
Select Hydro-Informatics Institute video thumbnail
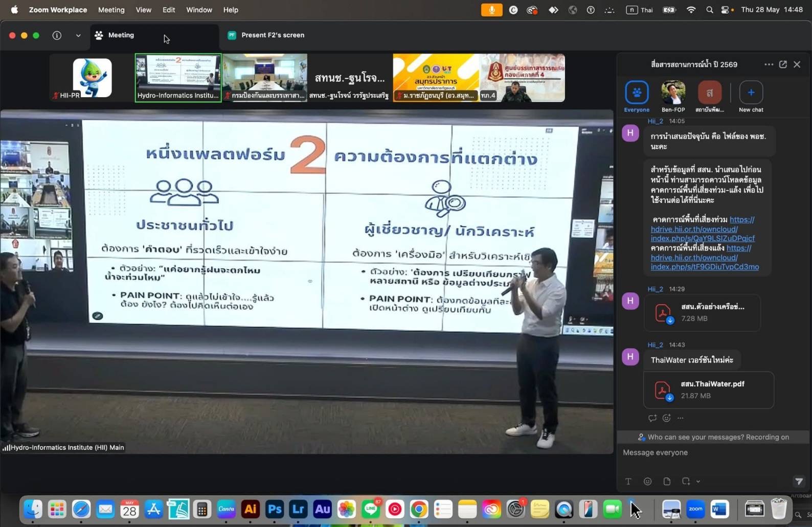pos(178,78)
